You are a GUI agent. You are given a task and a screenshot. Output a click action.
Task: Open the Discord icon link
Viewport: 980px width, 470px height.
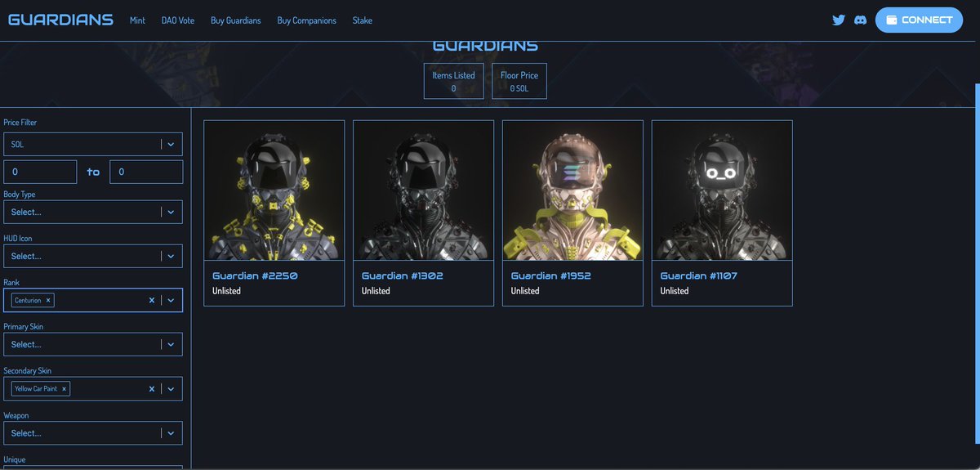pyautogui.click(x=860, y=20)
